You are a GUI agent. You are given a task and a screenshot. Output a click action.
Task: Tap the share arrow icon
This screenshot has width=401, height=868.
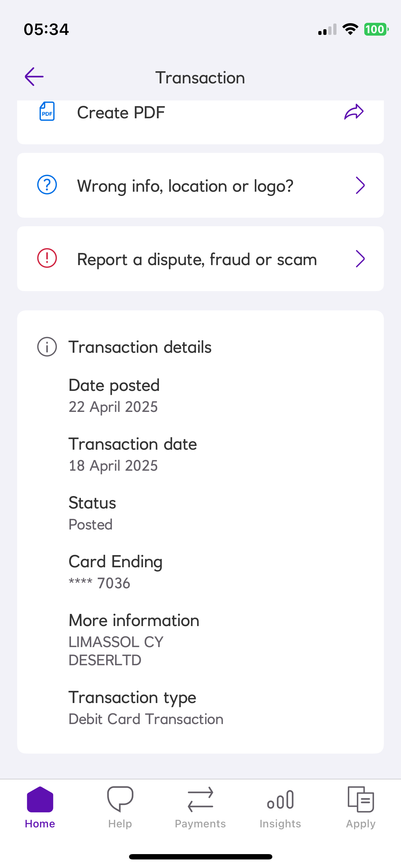click(x=354, y=112)
